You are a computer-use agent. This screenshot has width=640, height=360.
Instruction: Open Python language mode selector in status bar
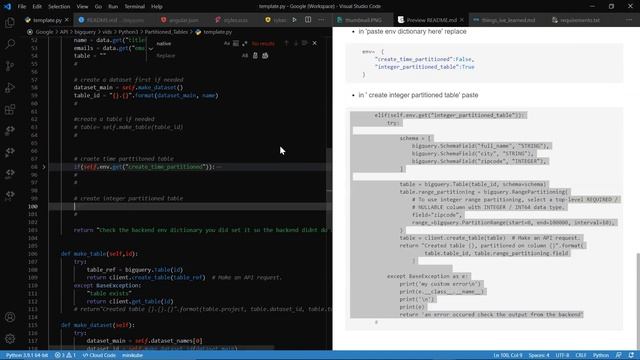point(600,355)
